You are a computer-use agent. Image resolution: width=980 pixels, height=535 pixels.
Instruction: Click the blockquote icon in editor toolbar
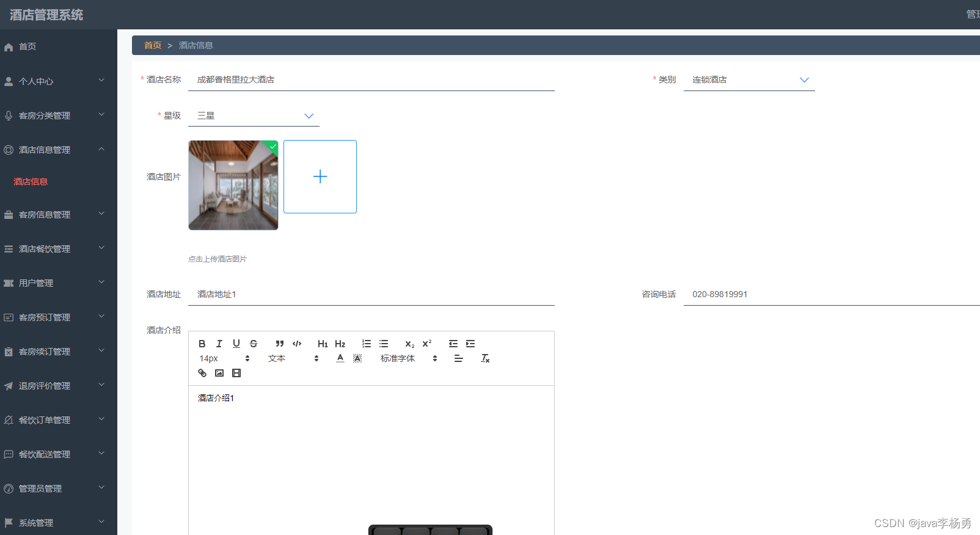click(x=280, y=344)
